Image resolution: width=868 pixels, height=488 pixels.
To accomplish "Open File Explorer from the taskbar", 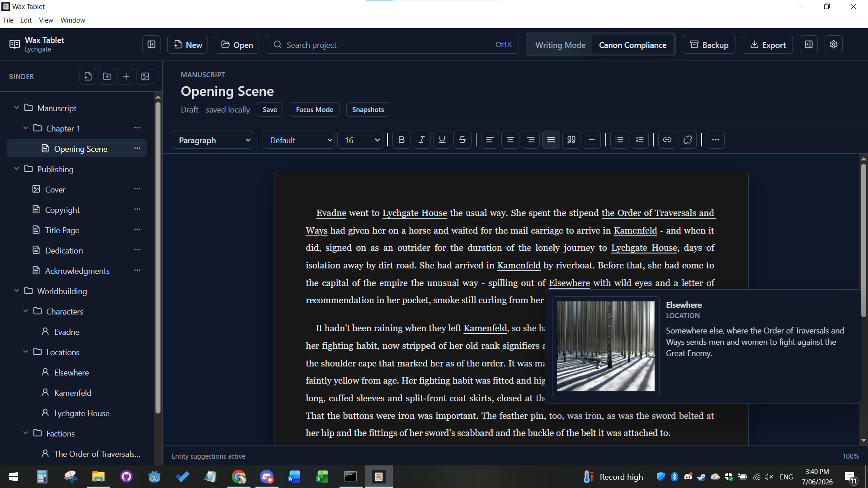I will (x=99, y=477).
